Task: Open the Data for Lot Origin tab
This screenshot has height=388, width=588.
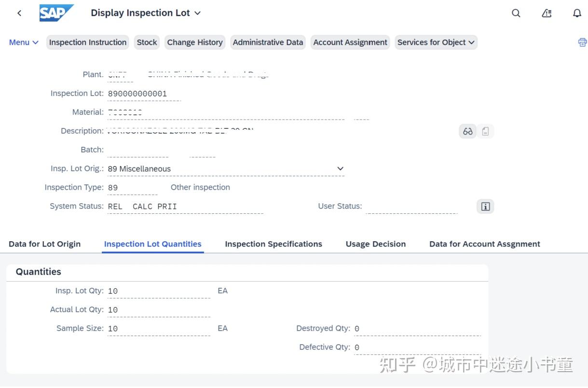Action: (x=44, y=244)
